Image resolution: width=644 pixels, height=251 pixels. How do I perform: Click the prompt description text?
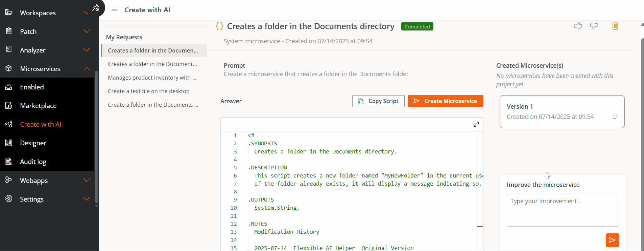316,74
